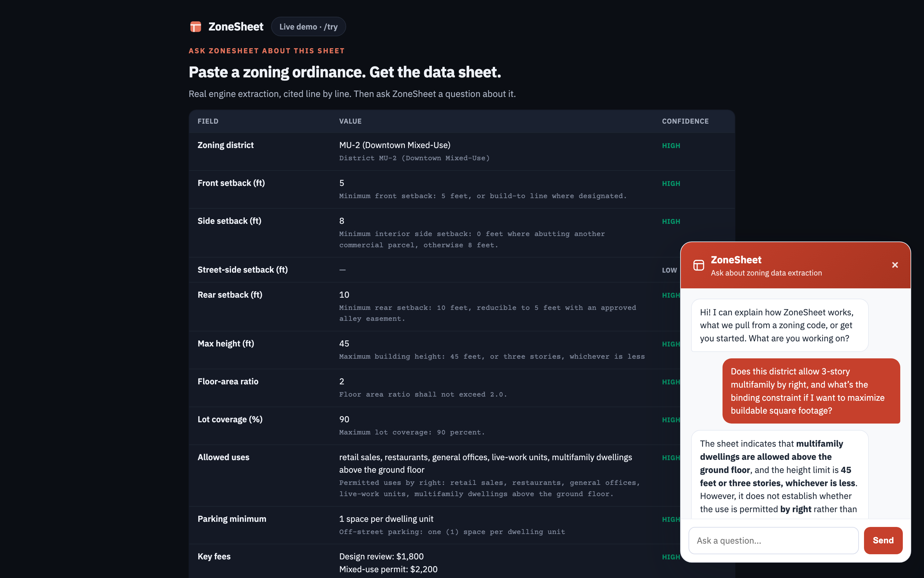Click the allowed uses value text
The height and width of the screenshot is (578, 924).
tap(486, 463)
